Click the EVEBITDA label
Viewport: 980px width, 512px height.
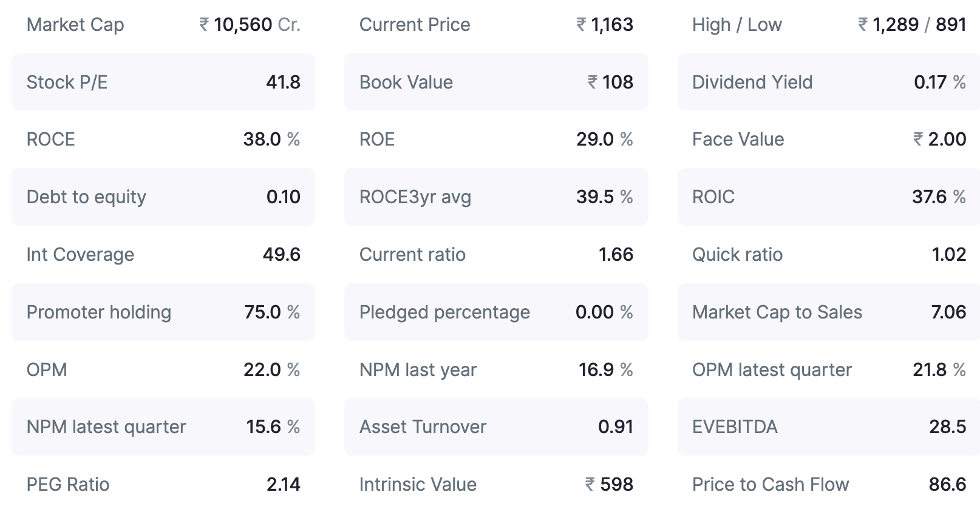735,427
